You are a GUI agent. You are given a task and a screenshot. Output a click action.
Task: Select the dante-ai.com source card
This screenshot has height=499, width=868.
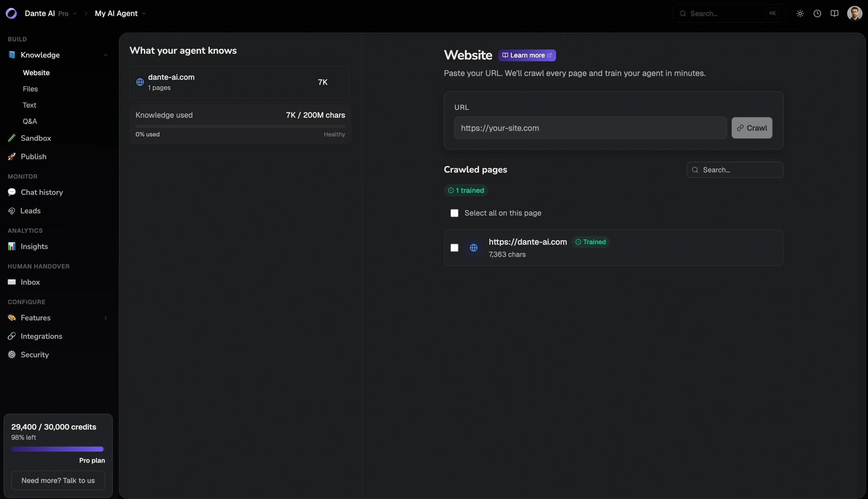pyautogui.click(x=239, y=82)
